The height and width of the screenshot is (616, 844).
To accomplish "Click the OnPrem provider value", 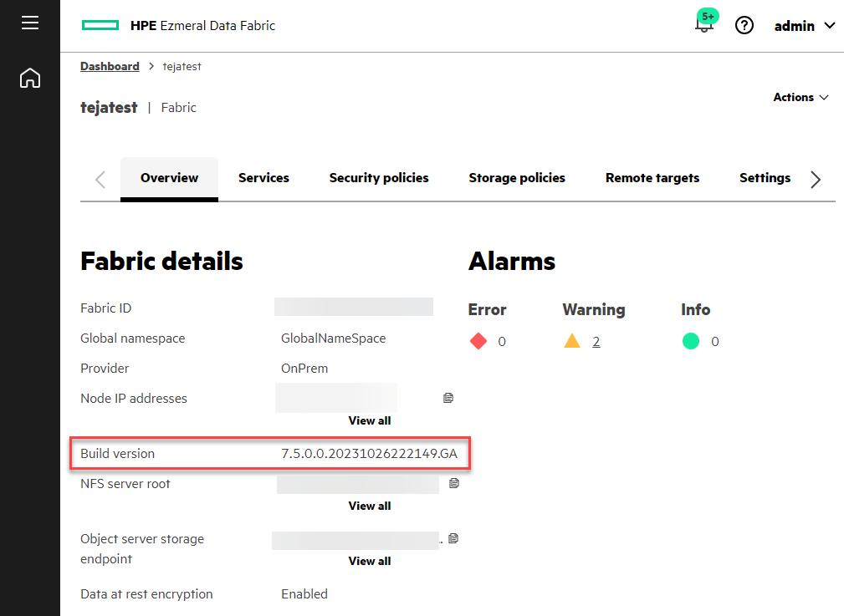I will point(304,369).
